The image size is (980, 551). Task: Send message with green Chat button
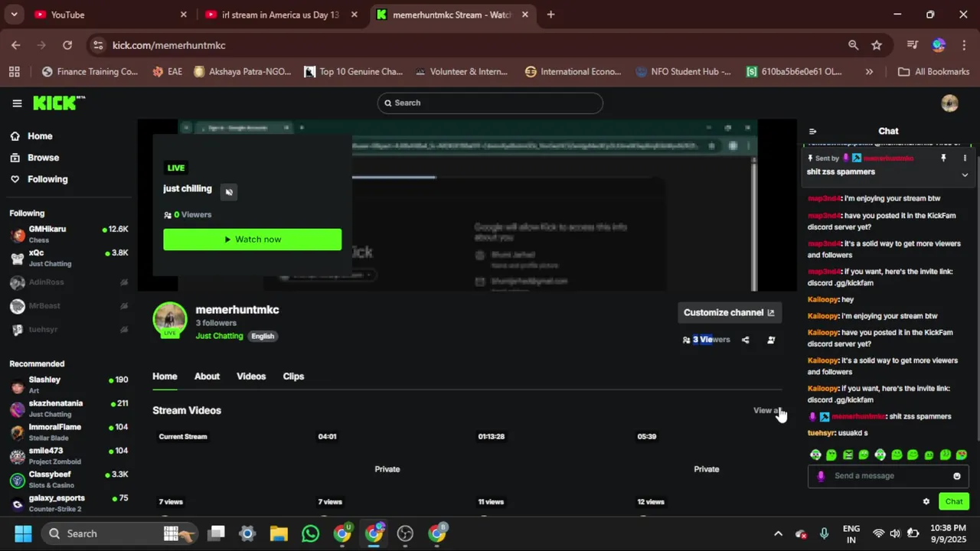coord(953,502)
